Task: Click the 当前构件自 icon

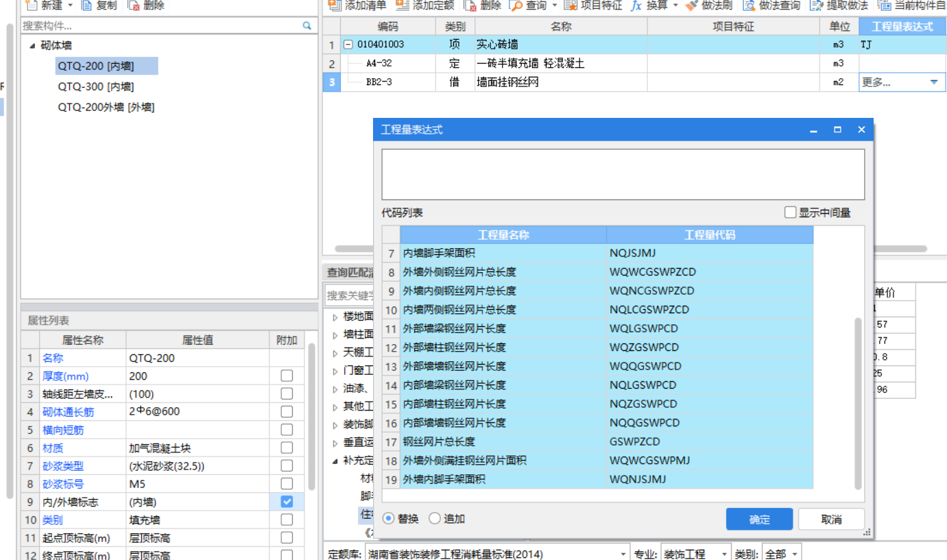Action: 885,5
